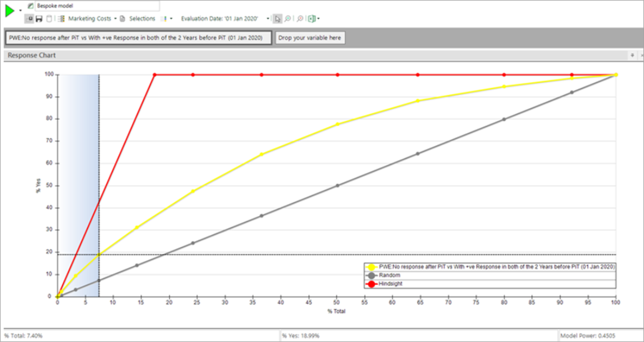Toggle the pointer selection mode tool
The height and width of the screenshot is (342, 644).
[277, 19]
